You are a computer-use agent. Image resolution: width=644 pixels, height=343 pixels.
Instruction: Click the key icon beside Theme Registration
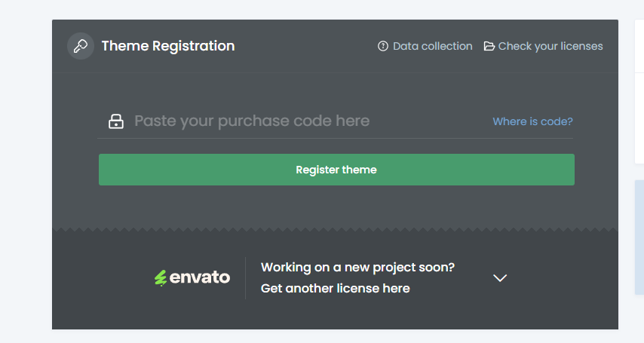80,46
